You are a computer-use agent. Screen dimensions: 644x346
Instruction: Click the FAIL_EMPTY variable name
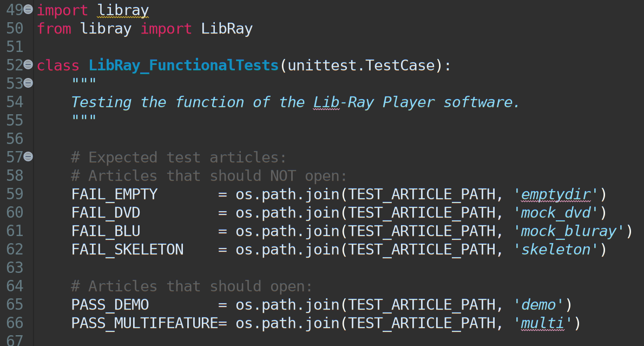click(114, 194)
